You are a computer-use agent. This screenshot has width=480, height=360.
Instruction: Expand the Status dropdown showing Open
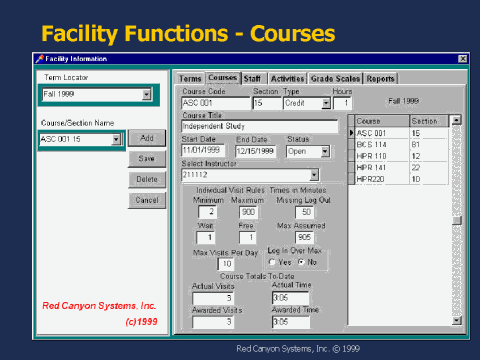[x=325, y=152]
